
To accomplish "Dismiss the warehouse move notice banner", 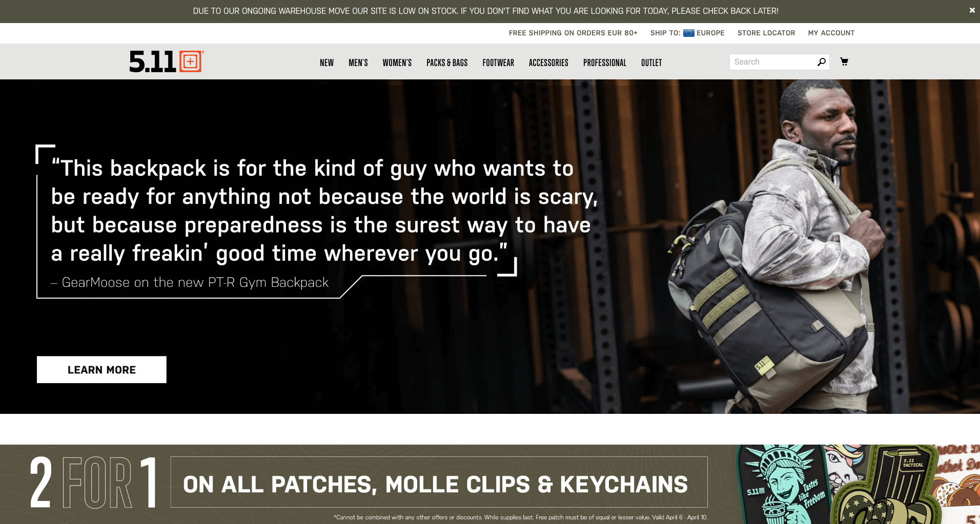I will (x=972, y=10).
